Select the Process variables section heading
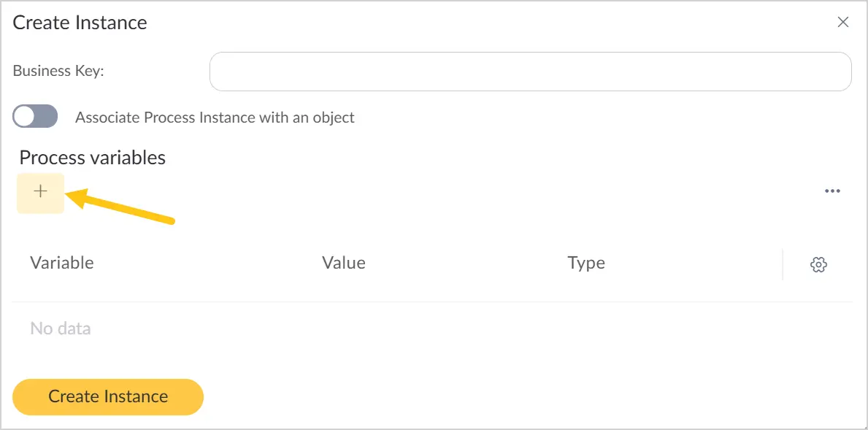This screenshot has width=868, height=430. tap(93, 158)
